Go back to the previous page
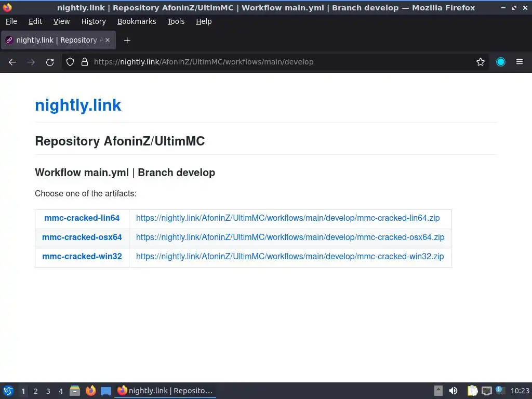532x399 pixels. pyautogui.click(x=12, y=62)
